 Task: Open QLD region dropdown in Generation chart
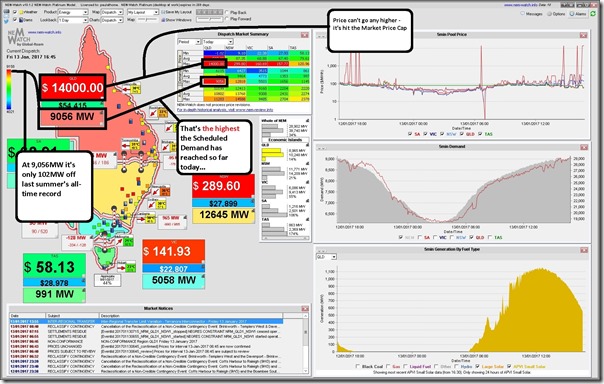pos(327,257)
